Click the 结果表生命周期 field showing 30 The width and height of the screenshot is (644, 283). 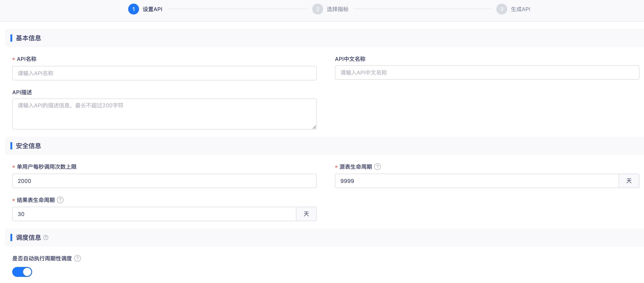(x=154, y=214)
